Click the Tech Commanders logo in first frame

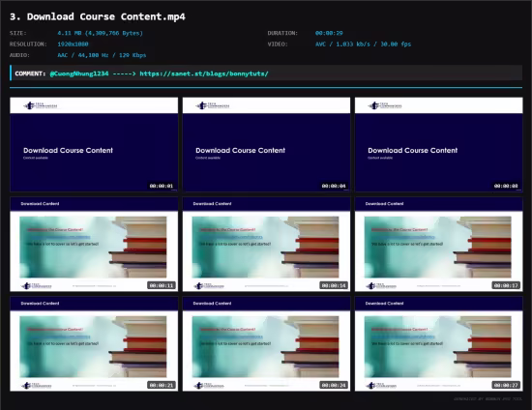tap(41, 105)
